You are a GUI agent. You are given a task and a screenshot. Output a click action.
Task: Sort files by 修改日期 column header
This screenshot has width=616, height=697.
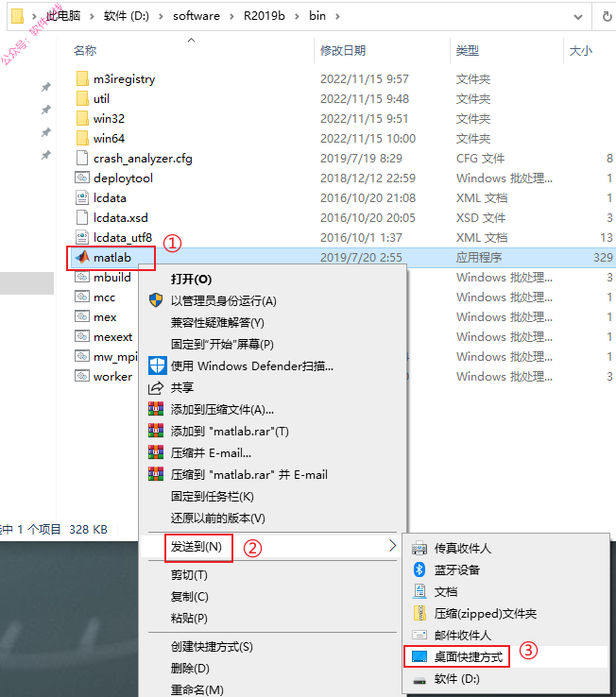[342, 51]
